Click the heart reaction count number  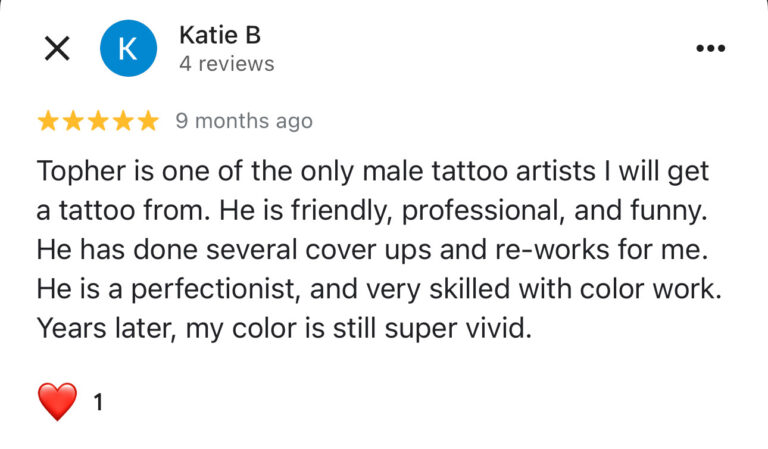[98, 403]
